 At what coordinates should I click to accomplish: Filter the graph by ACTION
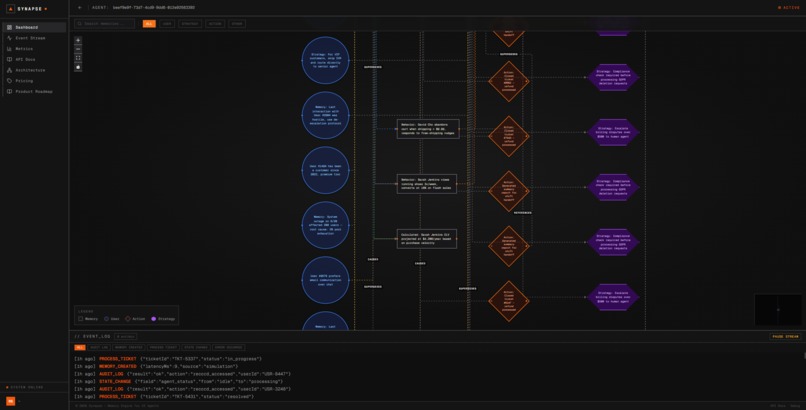click(x=215, y=24)
